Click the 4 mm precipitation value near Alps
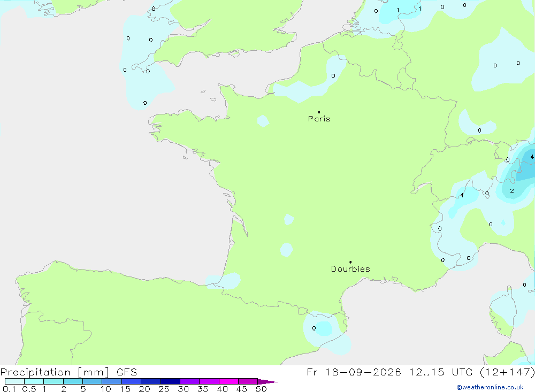The image size is (535, 392). (x=532, y=157)
